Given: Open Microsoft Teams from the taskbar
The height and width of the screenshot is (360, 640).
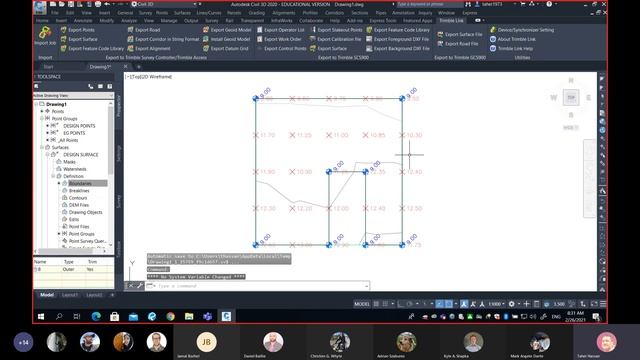Looking at the screenshot, I should (207, 316).
